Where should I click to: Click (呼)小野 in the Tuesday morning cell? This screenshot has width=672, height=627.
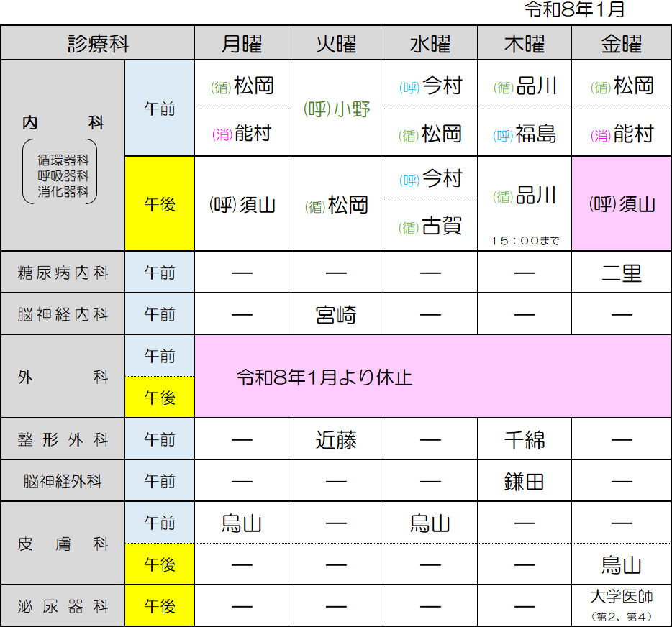(336, 109)
